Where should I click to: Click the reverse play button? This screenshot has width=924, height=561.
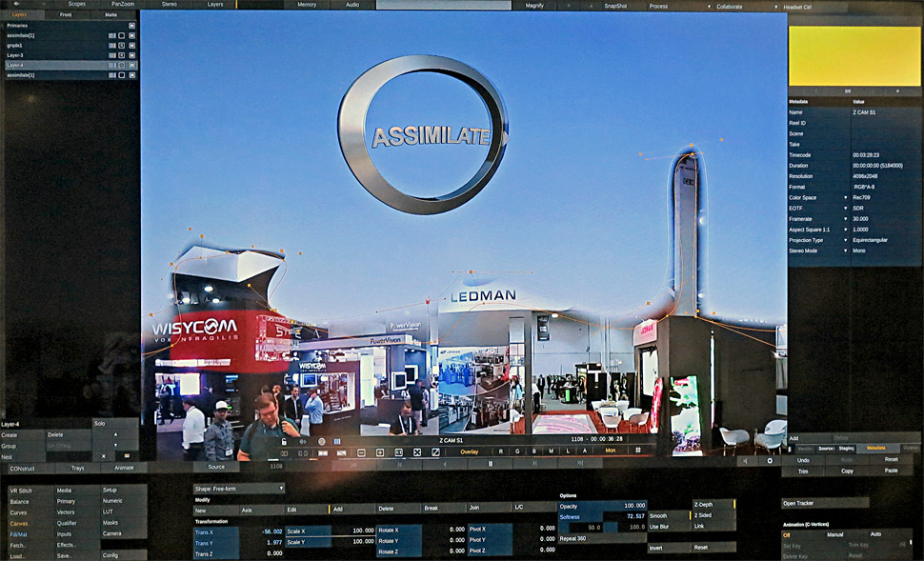(x=444, y=465)
